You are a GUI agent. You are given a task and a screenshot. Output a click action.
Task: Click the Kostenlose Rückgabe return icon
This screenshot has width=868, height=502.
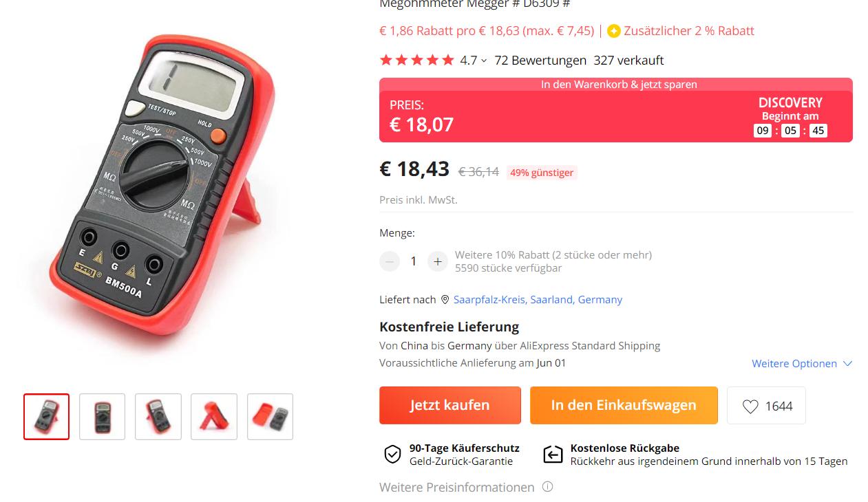(553, 455)
